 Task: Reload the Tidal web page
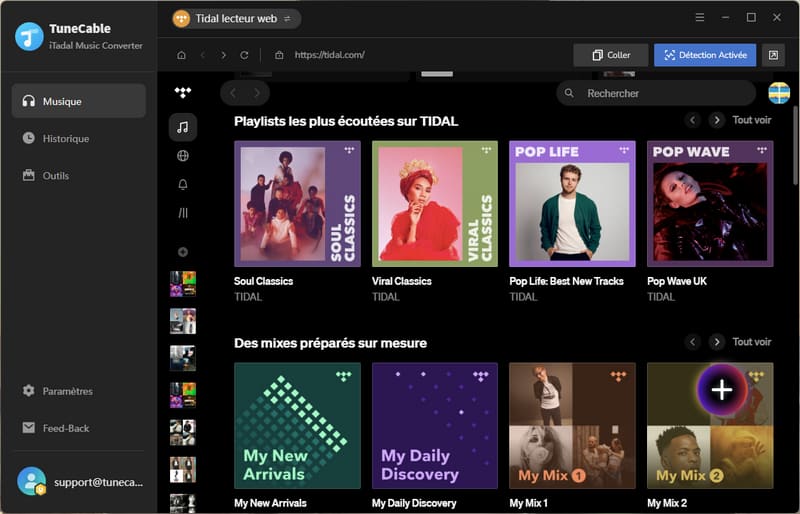pos(244,55)
